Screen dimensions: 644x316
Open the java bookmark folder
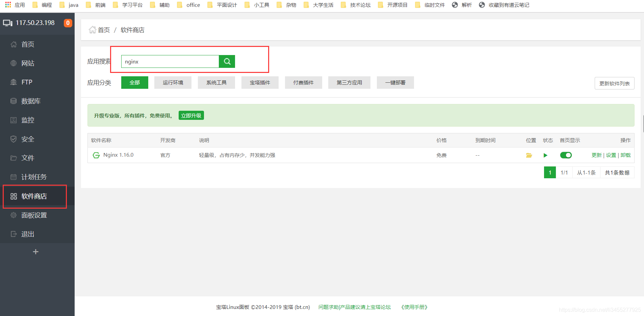pyautogui.click(x=69, y=5)
